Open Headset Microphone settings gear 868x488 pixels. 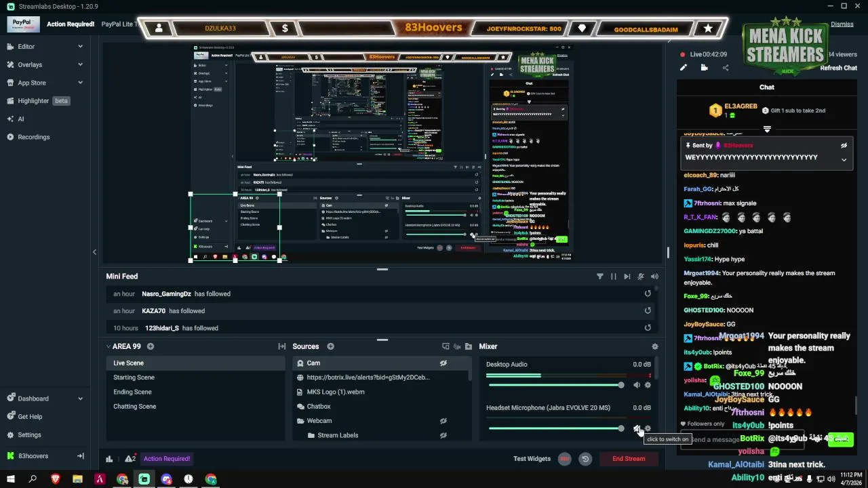[648, 428]
